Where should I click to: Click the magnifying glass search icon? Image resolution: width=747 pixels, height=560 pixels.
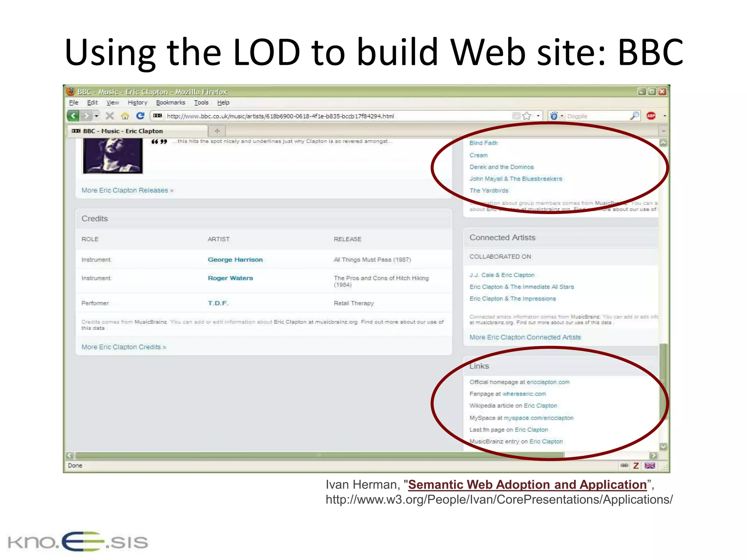tap(635, 116)
